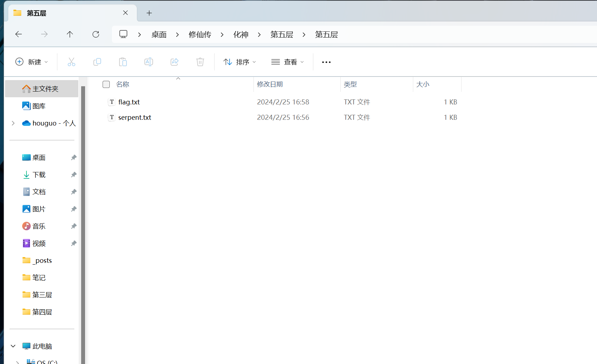Click the Rename icon in toolbar
The width and height of the screenshot is (597, 364).
click(x=149, y=62)
